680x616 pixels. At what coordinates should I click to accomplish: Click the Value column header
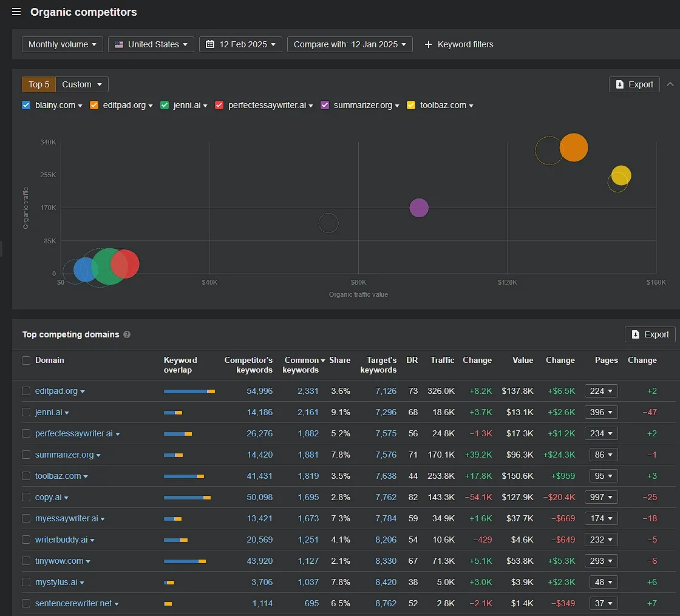523,360
